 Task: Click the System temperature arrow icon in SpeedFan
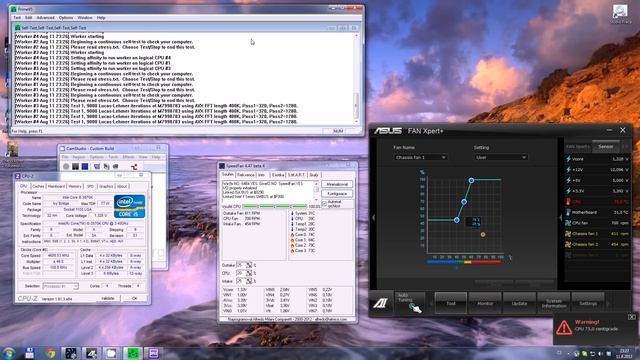point(292,213)
